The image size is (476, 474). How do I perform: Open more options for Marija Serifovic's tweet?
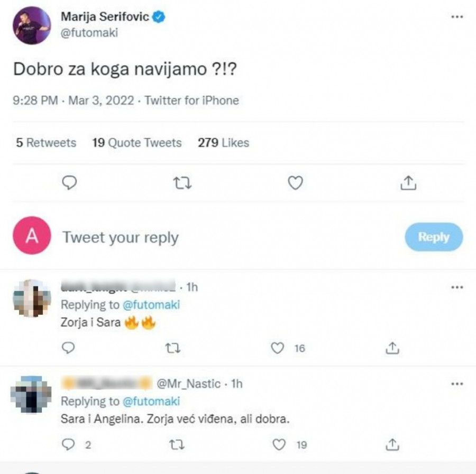click(x=456, y=17)
